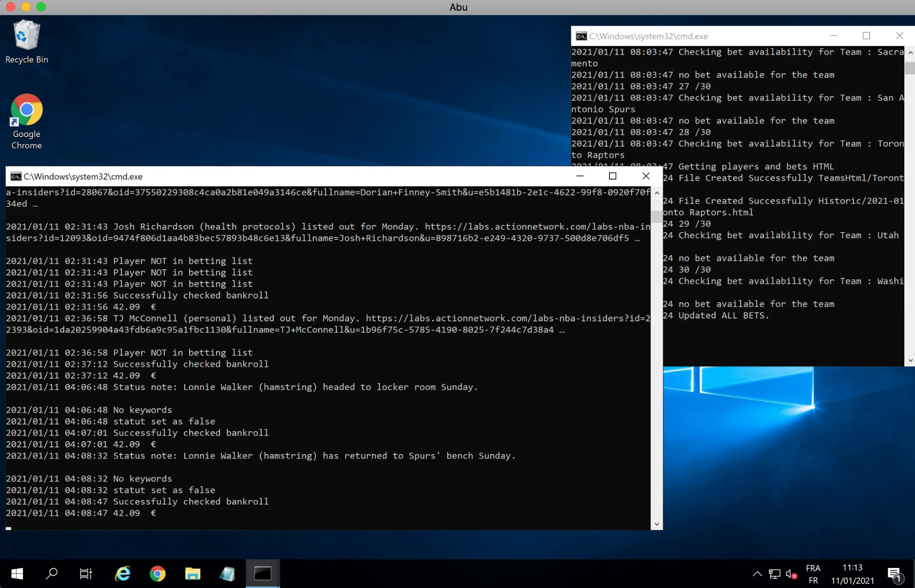The height and width of the screenshot is (588, 915).
Task: Click '08:03:47 27 /30' in back cmd window
Action: click(x=641, y=86)
